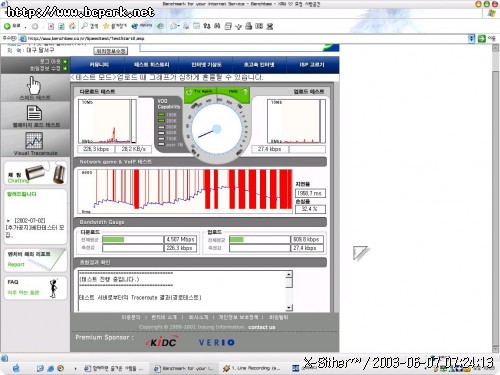Open the Chatting banner with cans image
The width and height of the screenshot is (500, 375).
tap(35, 173)
